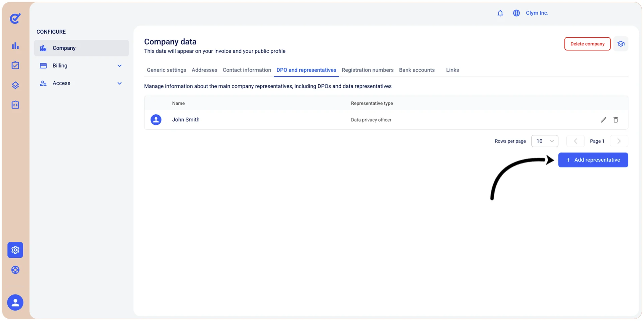The width and height of the screenshot is (644, 321).
Task: Go to previous page arrow
Action: [x=575, y=141]
